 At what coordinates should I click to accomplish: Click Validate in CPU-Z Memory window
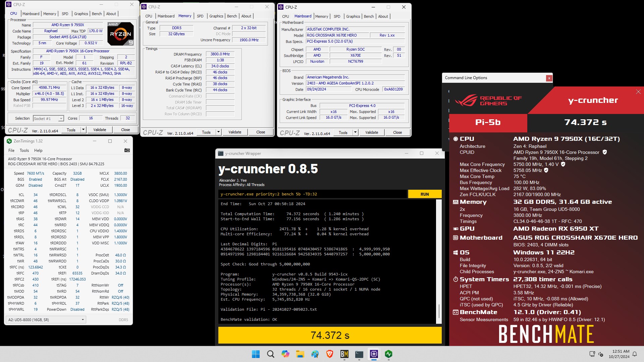[x=235, y=132]
